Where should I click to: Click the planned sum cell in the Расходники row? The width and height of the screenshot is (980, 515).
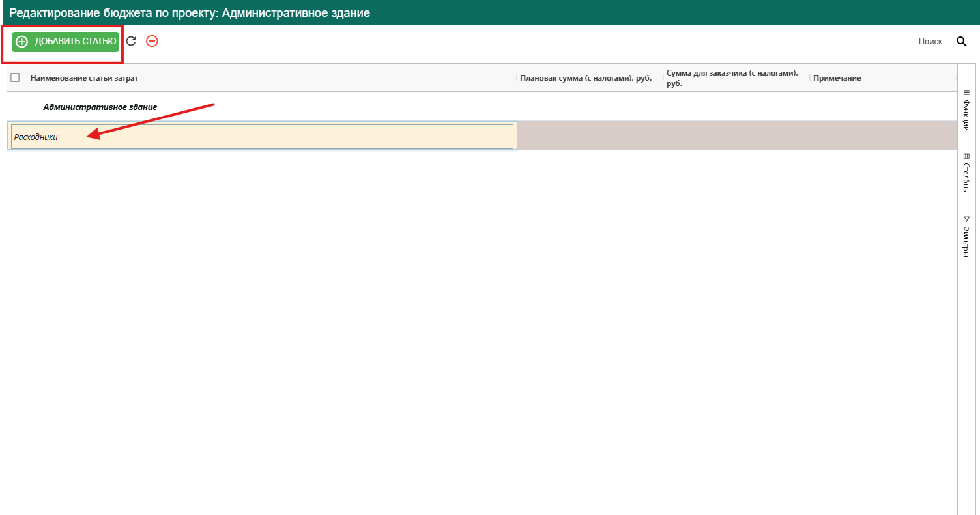590,135
